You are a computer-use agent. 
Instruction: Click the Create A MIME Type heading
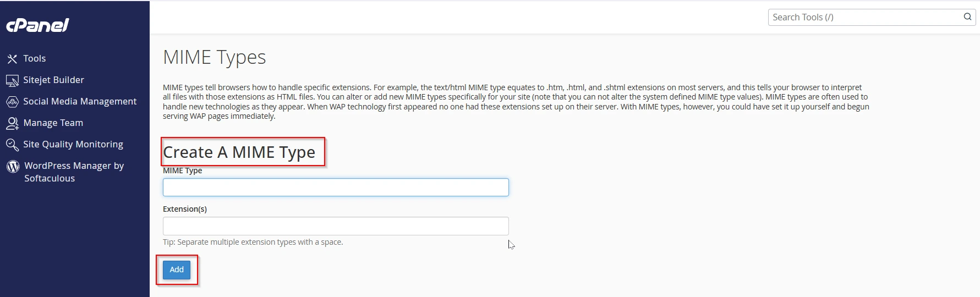click(x=239, y=152)
